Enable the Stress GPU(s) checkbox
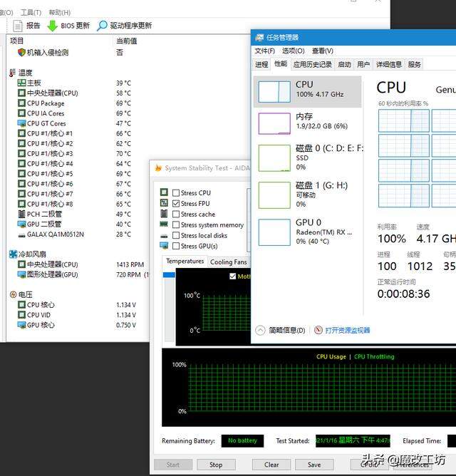Screen dimensions: 456x476 175,246
